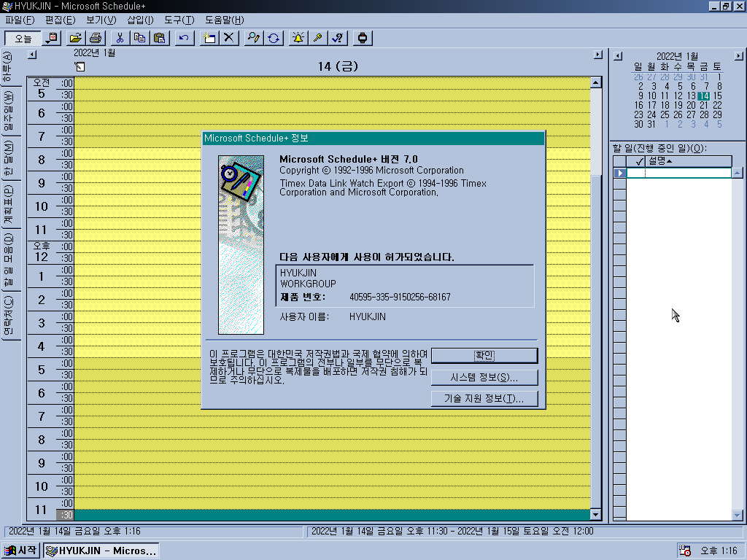
Task: Click the 시스템 정보(S)... button
Action: click(x=484, y=378)
